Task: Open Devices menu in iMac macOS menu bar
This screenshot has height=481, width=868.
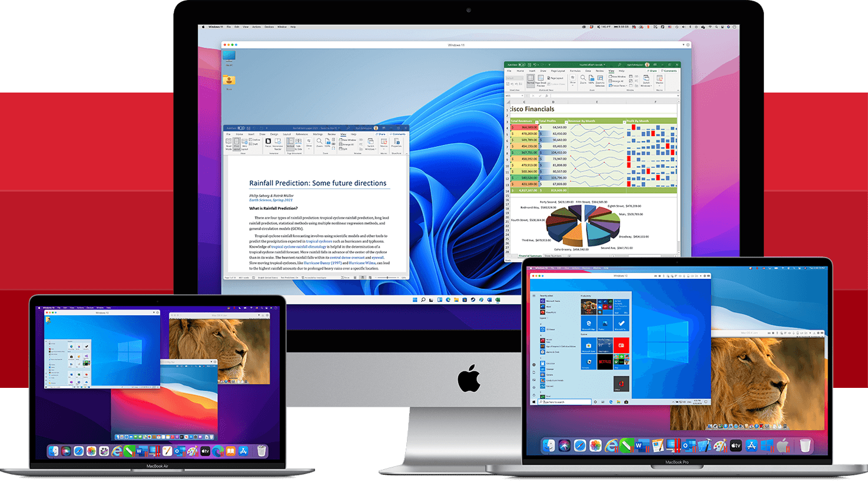Action: point(269,27)
